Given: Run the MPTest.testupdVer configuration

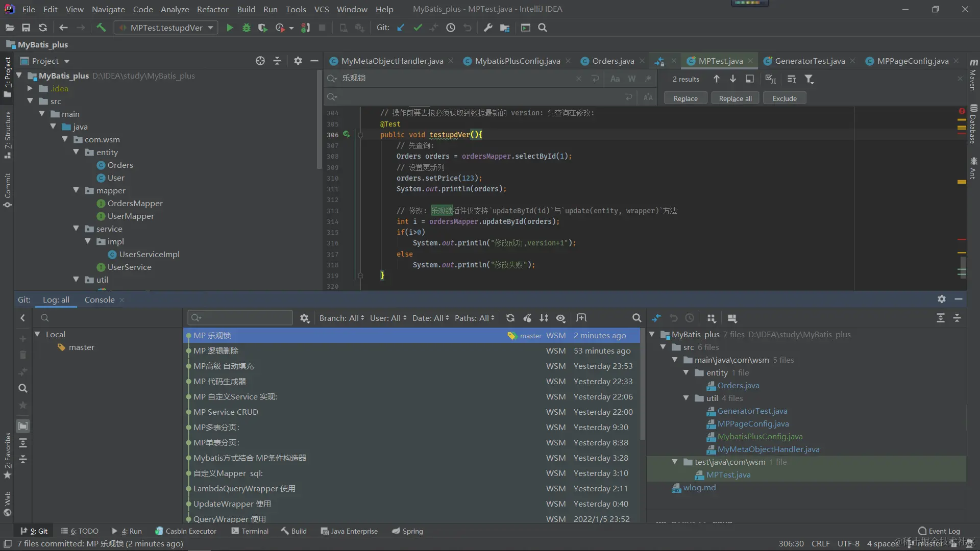Looking at the screenshot, I should [230, 28].
